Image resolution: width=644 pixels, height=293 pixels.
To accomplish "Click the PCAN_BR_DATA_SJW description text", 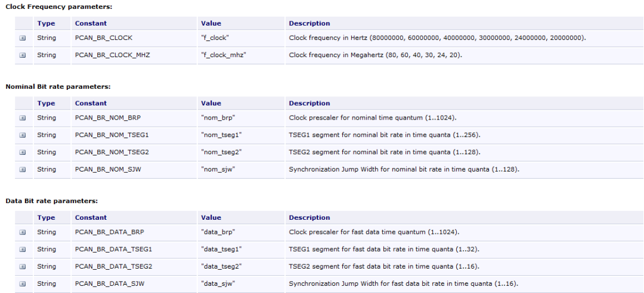I will tap(404, 284).
